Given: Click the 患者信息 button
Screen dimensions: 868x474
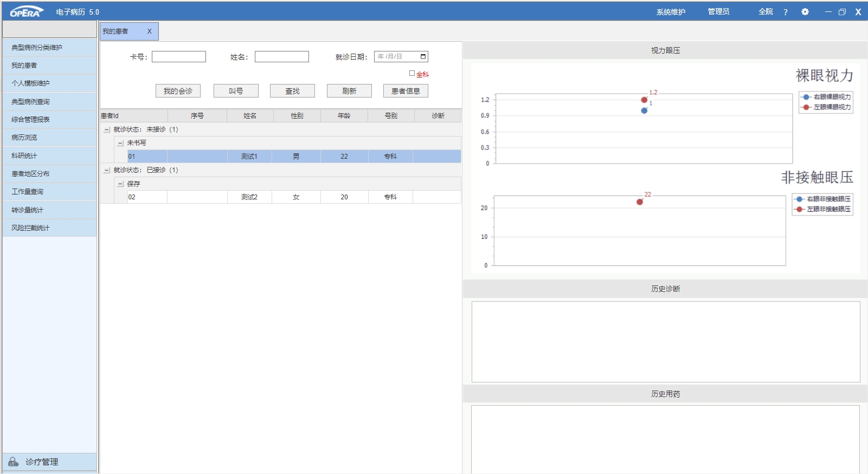Looking at the screenshot, I should (406, 91).
